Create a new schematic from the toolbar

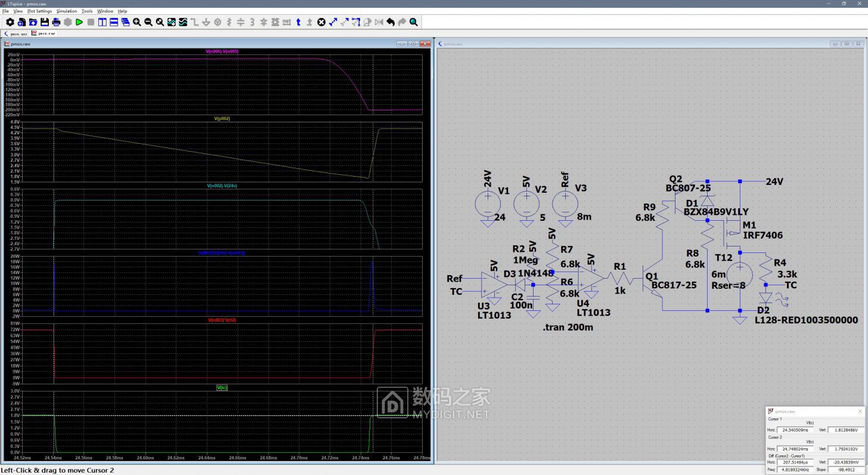point(21,22)
